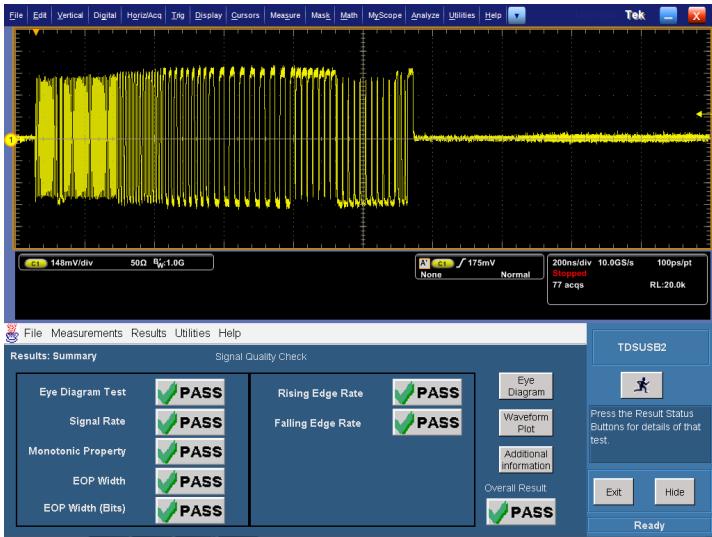The height and width of the screenshot is (537, 712).
Task: Open the Waveform Plot button
Action: (x=526, y=423)
